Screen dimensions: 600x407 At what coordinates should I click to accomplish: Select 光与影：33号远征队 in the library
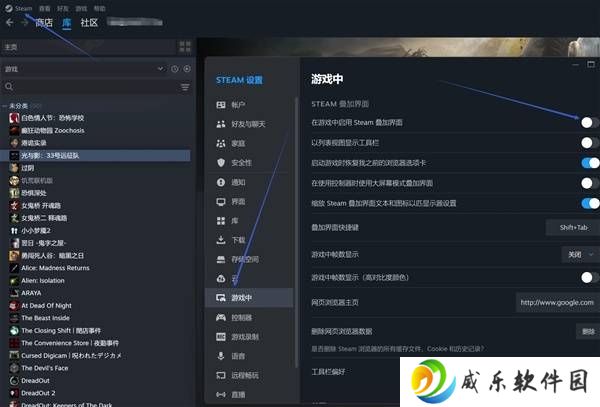[95, 155]
